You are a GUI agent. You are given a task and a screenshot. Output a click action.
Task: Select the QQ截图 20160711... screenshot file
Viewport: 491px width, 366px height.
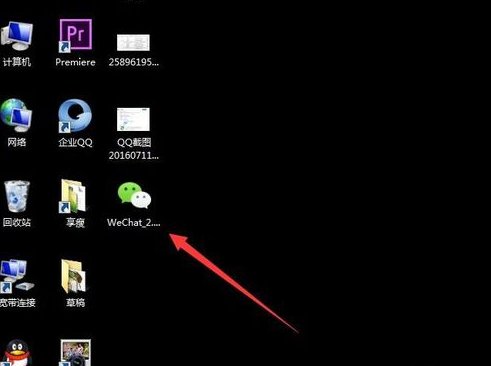click(x=133, y=119)
